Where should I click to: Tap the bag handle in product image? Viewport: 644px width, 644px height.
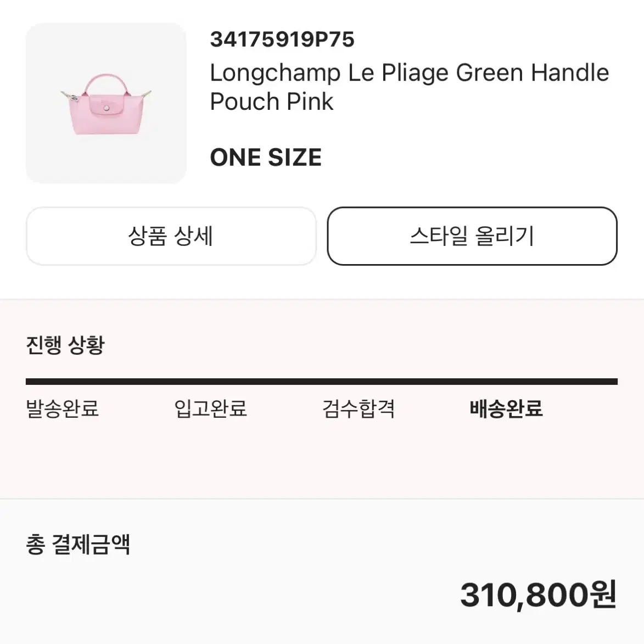[x=105, y=83]
